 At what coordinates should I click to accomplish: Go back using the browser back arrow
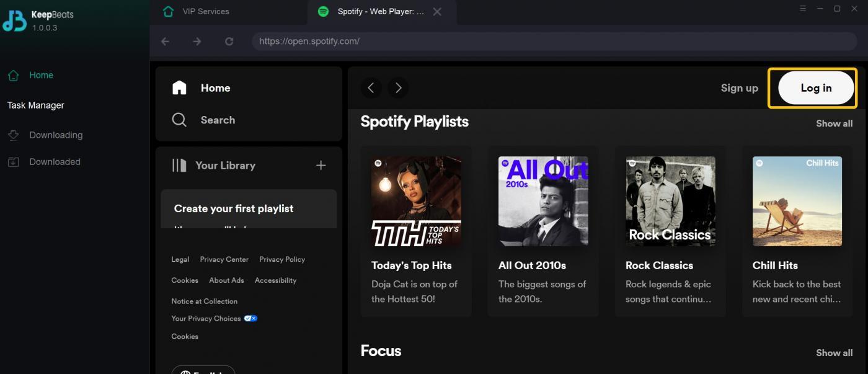165,41
